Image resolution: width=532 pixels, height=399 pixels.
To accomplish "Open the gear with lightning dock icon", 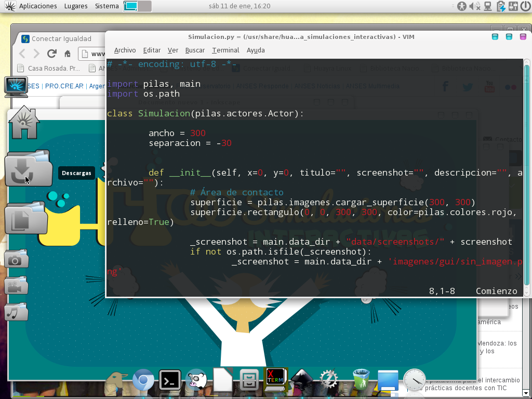I will point(328,380).
